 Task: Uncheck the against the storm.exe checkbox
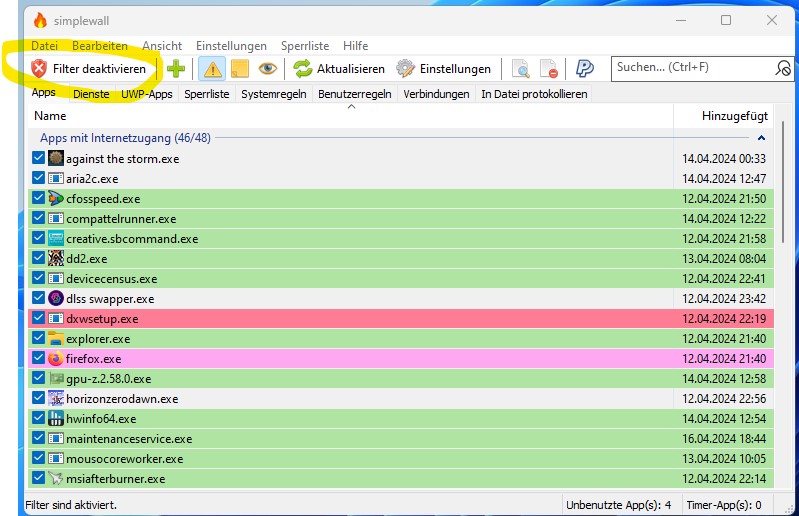38,157
